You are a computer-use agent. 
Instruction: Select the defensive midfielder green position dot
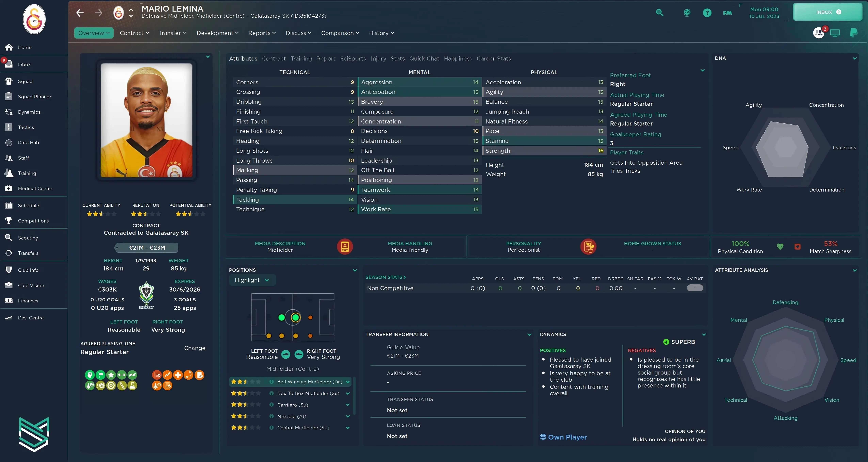pos(282,317)
